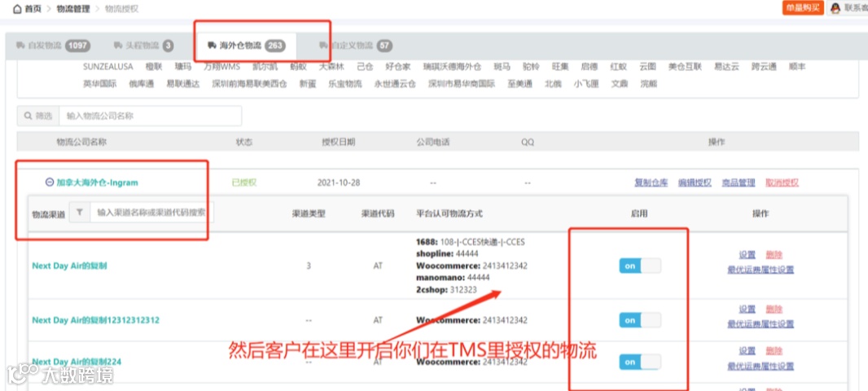Open 商品管理 for 加拿大海外仓-Ingram
Image resolution: width=868 pixels, height=391 pixels.
point(739,182)
